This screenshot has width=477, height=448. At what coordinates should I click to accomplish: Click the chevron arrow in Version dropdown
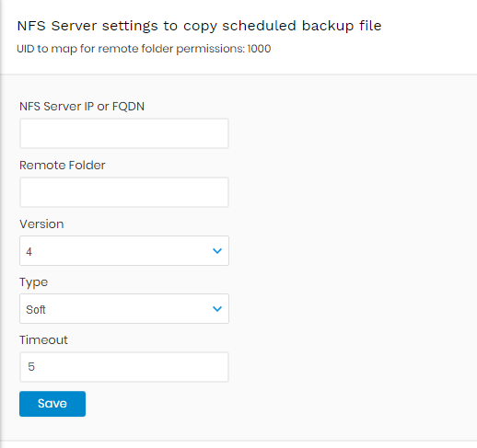point(217,251)
